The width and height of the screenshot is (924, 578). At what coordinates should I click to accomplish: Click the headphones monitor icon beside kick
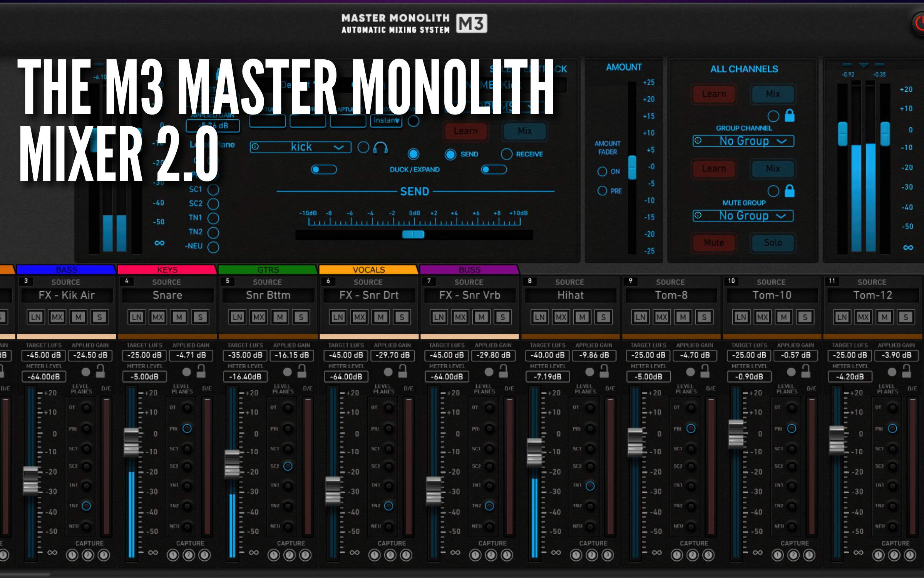point(380,147)
